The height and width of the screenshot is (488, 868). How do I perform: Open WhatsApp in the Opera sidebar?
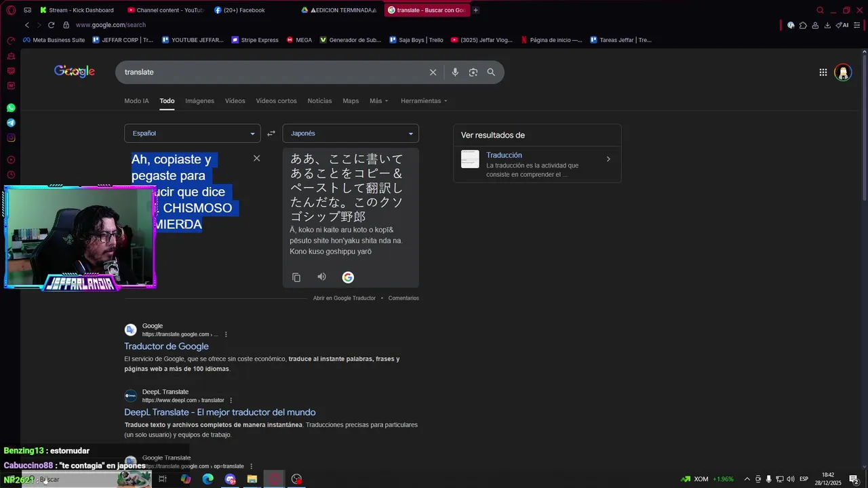click(11, 108)
